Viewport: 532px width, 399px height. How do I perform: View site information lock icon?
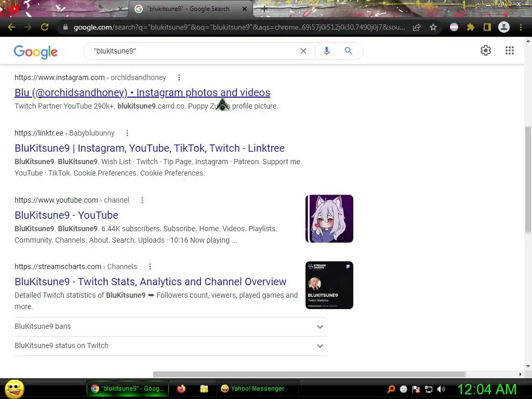65,27
